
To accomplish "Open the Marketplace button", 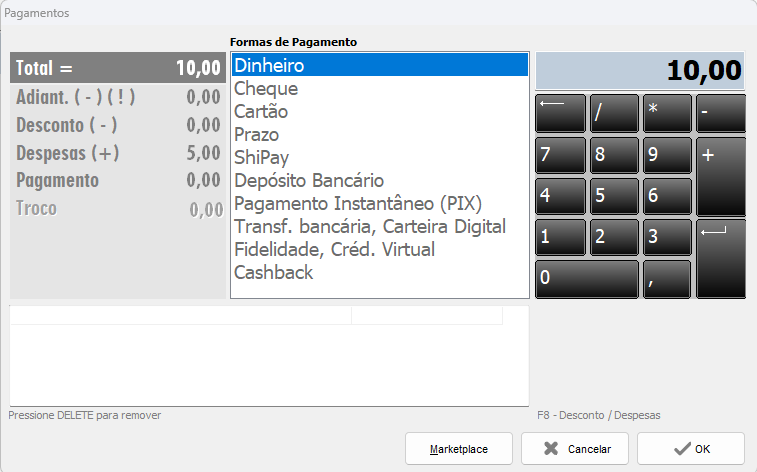I will pos(459,449).
